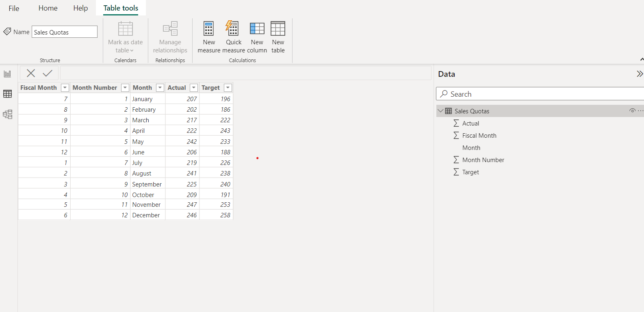The width and height of the screenshot is (644, 312).
Task: Click the December cell
Action: pos(147,215)
